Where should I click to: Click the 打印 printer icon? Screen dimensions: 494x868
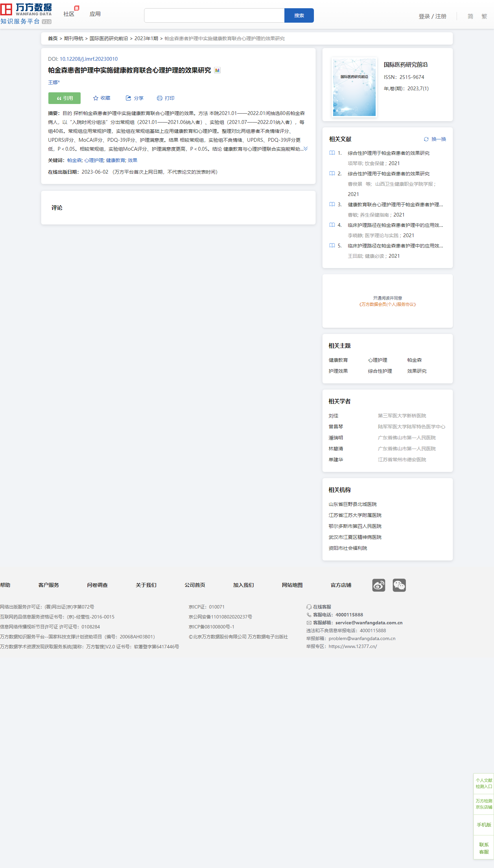coord(160,98)
